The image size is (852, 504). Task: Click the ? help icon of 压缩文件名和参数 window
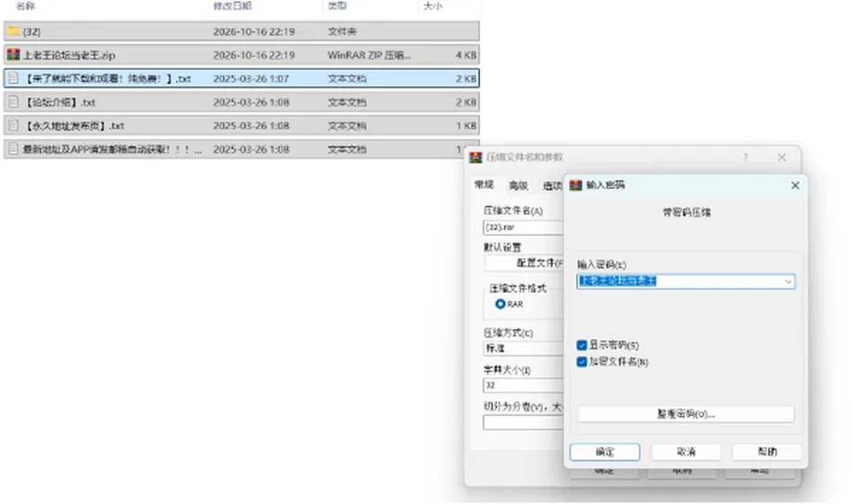745,157
